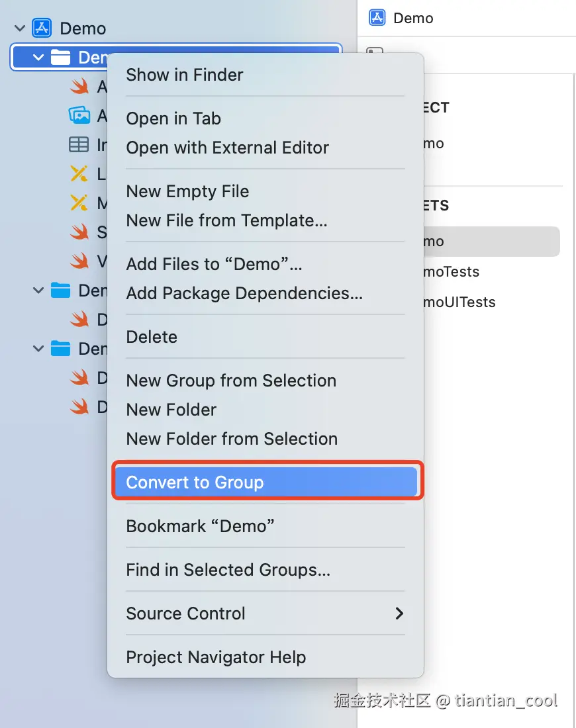Click the third blue folder icon
Viewport: 576px width, 728px height.
pyautogui.click(x=61, y=348)
